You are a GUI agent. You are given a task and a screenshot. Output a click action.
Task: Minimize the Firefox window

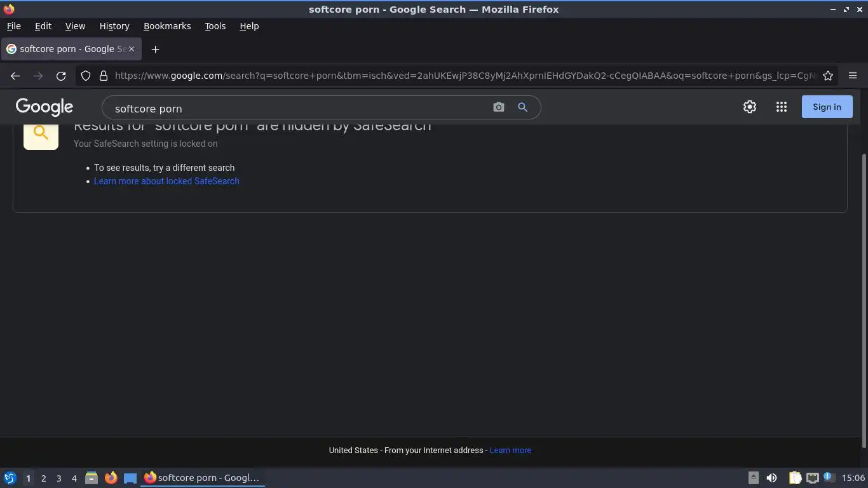[832, 10]
